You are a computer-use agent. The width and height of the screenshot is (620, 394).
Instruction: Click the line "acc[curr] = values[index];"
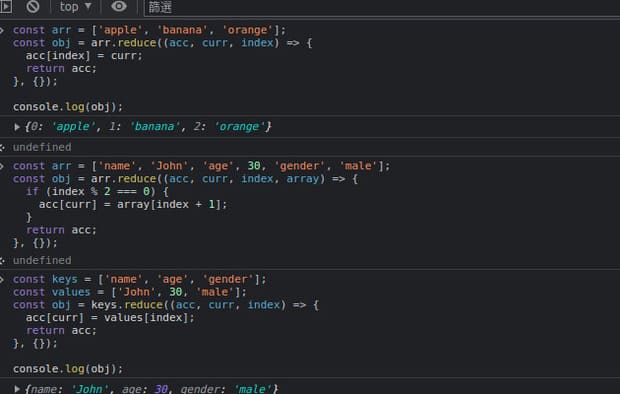tap(110, 318)
